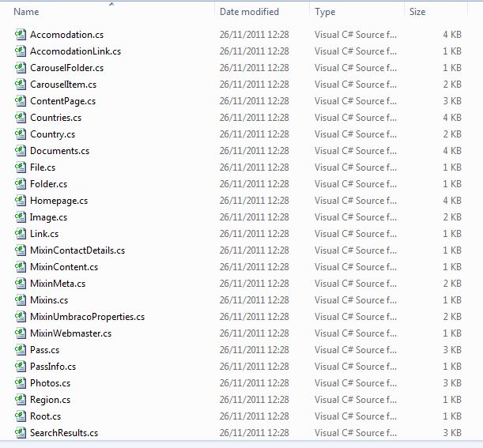This screenshot has width=483, height=448.
Task: Click the Folder.cs file icon
Action: point(21,184)
